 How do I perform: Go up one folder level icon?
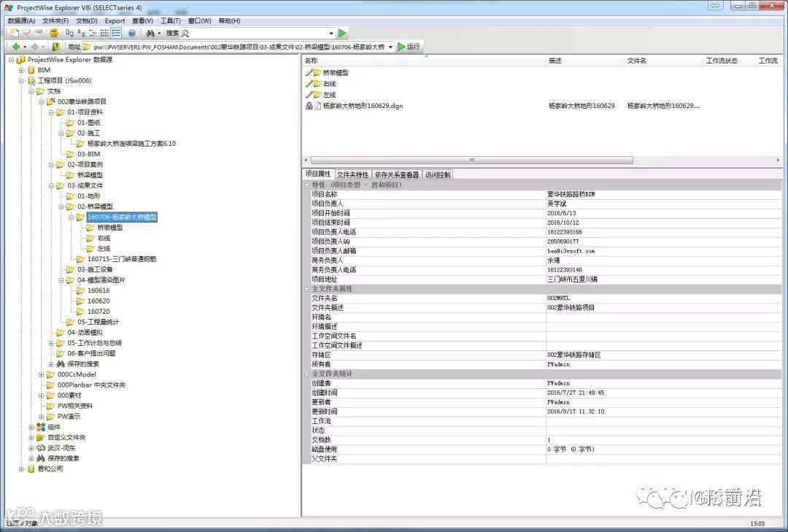pos(55,47)
